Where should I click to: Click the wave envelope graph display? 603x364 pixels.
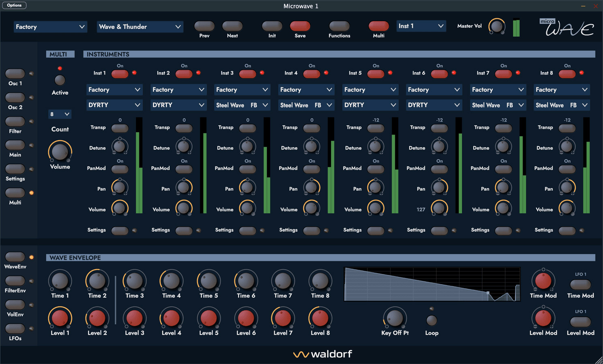(432, 284)
